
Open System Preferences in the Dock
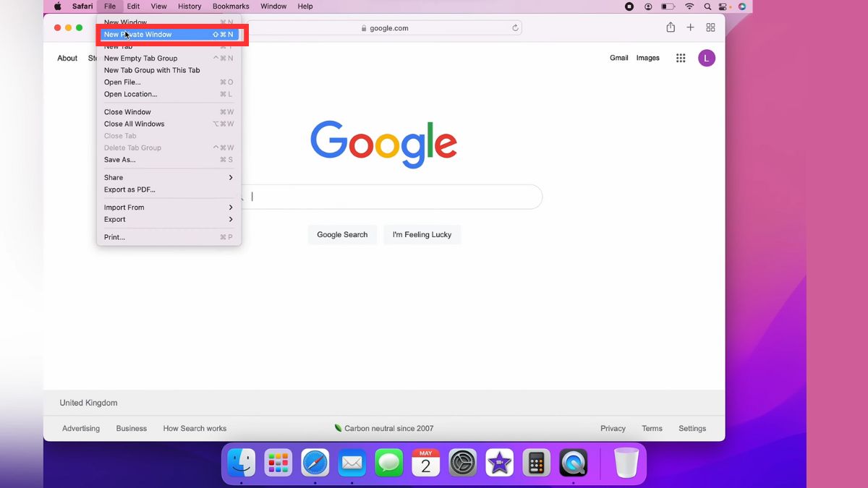(463, 463)
